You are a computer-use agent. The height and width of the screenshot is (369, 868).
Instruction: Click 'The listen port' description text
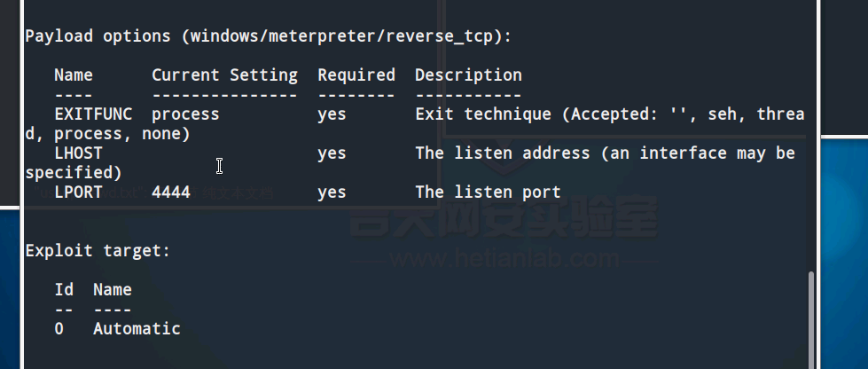tap(489, 192)
